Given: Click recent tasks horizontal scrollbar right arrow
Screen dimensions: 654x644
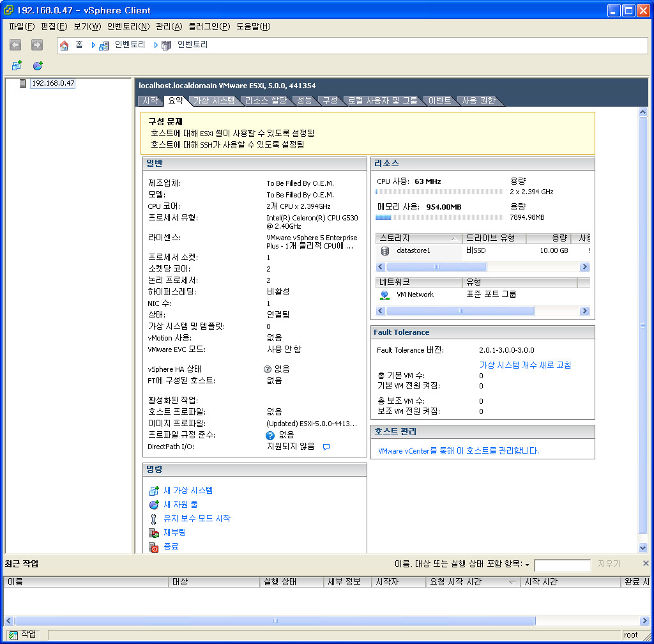Looking at the screenshot, I should point(645,620).
